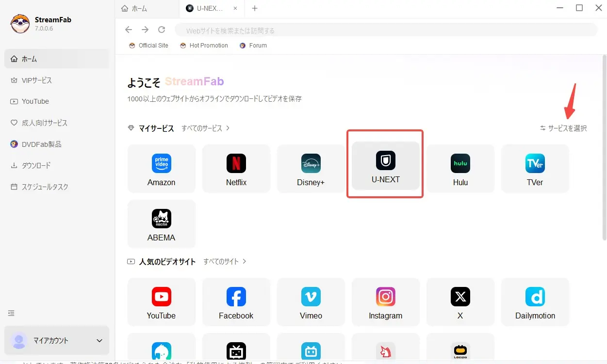This screenshot has height=364, width=607.
Task: Open the partially visible black TV-icon tile
Action: 236,348
